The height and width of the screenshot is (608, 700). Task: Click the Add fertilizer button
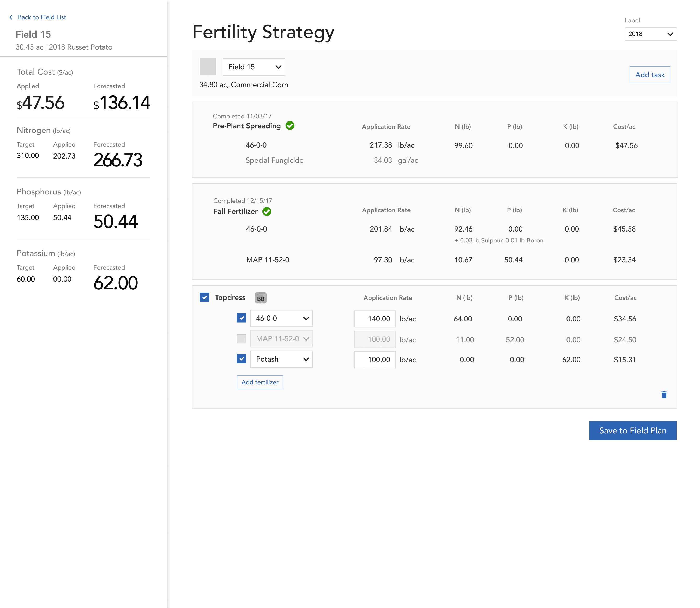[x=260, y=382]
